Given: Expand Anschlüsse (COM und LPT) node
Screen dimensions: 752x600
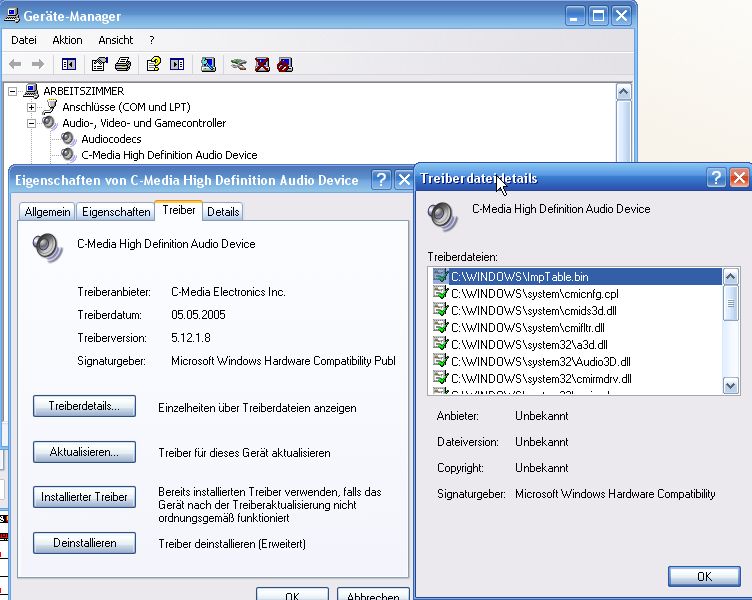Looking at the screenshot, I should [31, 107].
